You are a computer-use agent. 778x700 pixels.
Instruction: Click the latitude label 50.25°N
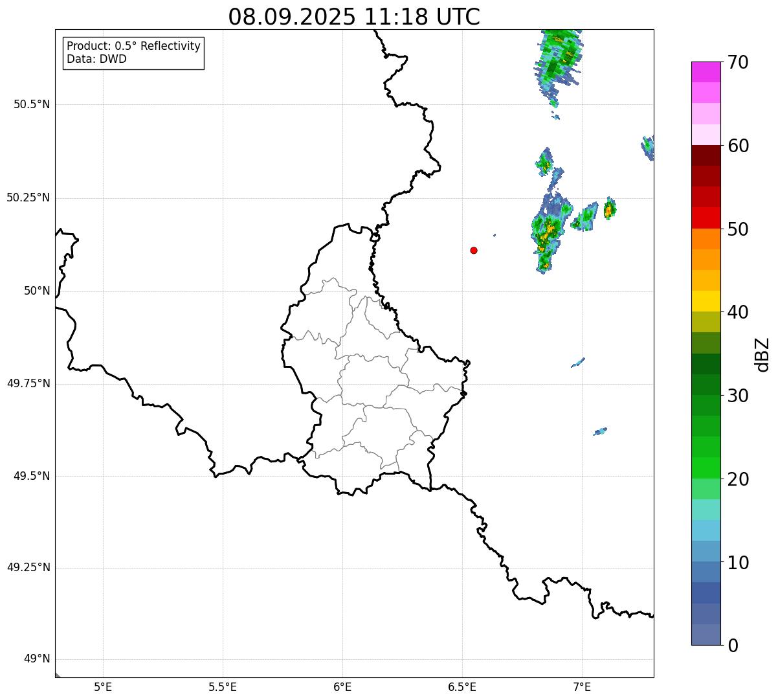pyautogui.click(x=28, y=198)
